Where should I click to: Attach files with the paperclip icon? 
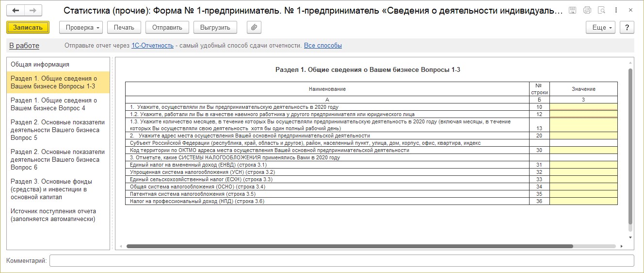pyautogui.click(x=254, y=28)
